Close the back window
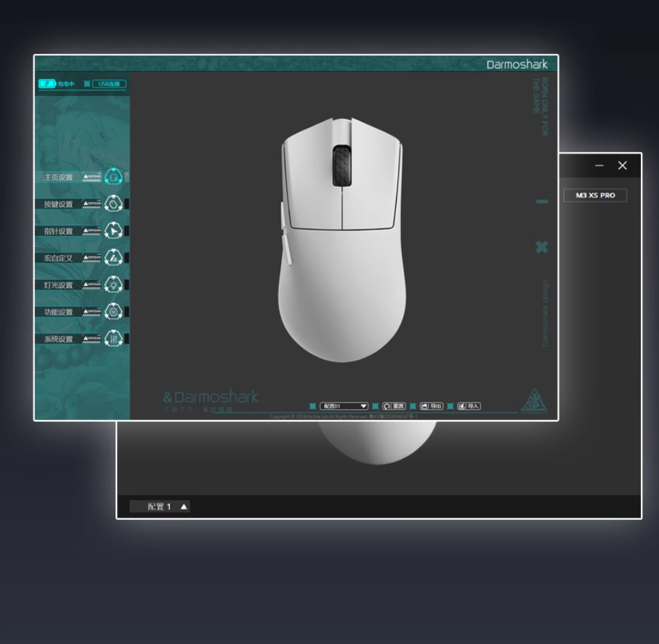The image size is (659, 644). [x=623, y=166]
